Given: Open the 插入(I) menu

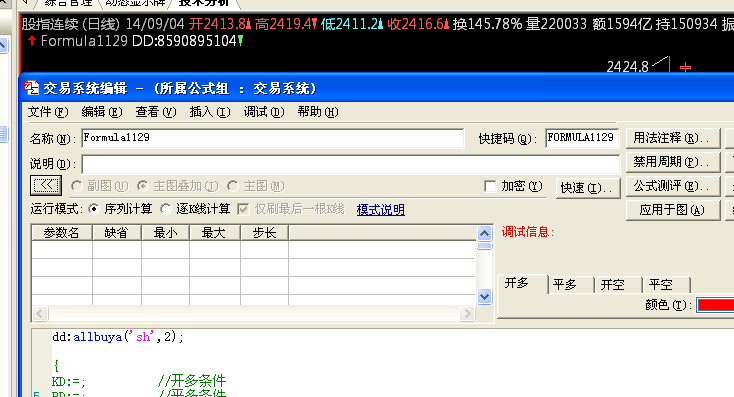Looking at the screenshot, I should pyautogui.click(x=210, y=112).
